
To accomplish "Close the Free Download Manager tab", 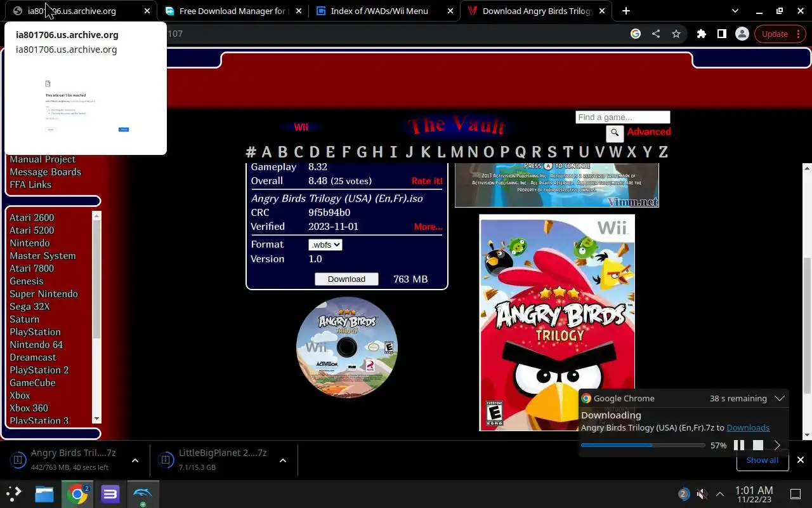I will coord(299,11).
